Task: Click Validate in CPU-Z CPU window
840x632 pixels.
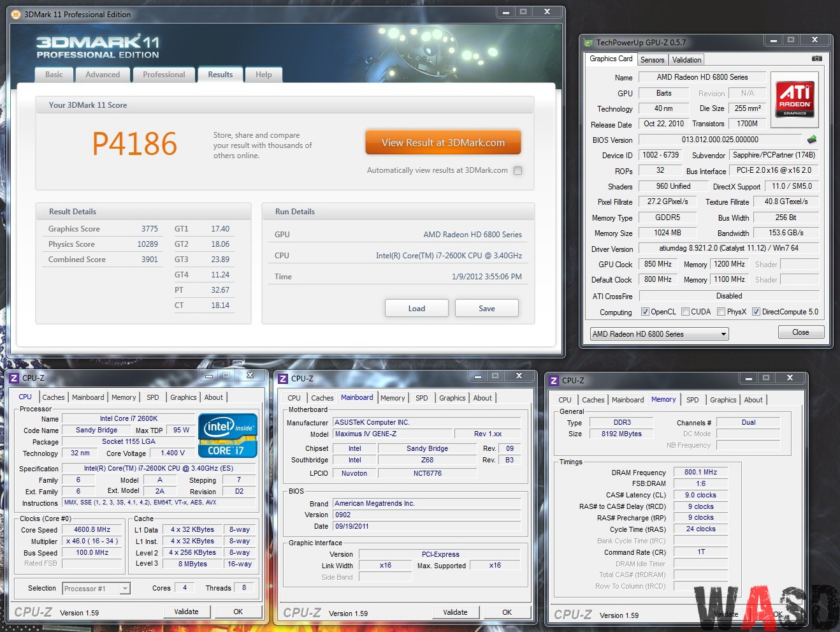Action: click(186, 612)
